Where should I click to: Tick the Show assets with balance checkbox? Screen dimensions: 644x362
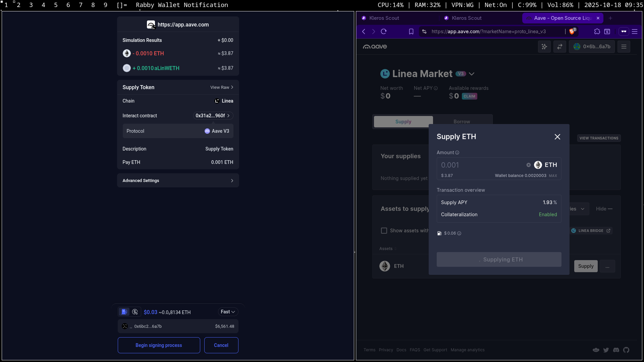(x=384, y=231)
